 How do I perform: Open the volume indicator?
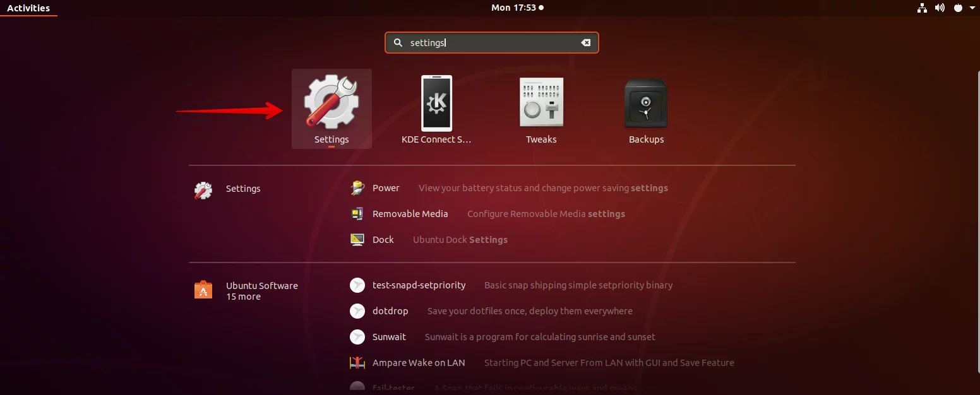(x=940, y=8)
